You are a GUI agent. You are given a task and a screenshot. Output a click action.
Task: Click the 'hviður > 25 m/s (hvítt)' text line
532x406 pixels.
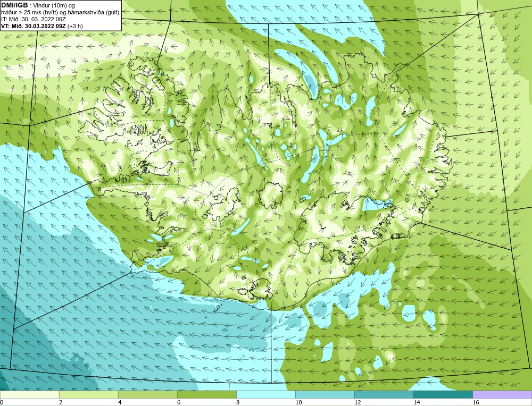(x=61, y=13)
